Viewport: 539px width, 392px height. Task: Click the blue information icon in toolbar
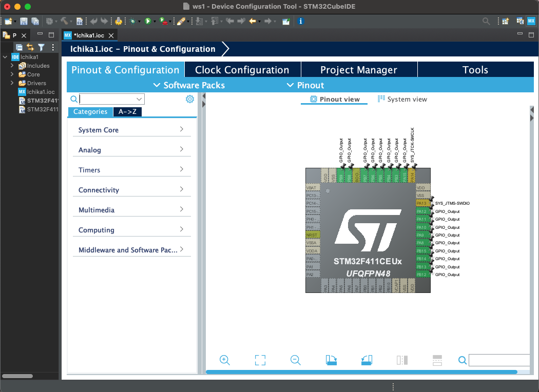click(x=300, y=21)
